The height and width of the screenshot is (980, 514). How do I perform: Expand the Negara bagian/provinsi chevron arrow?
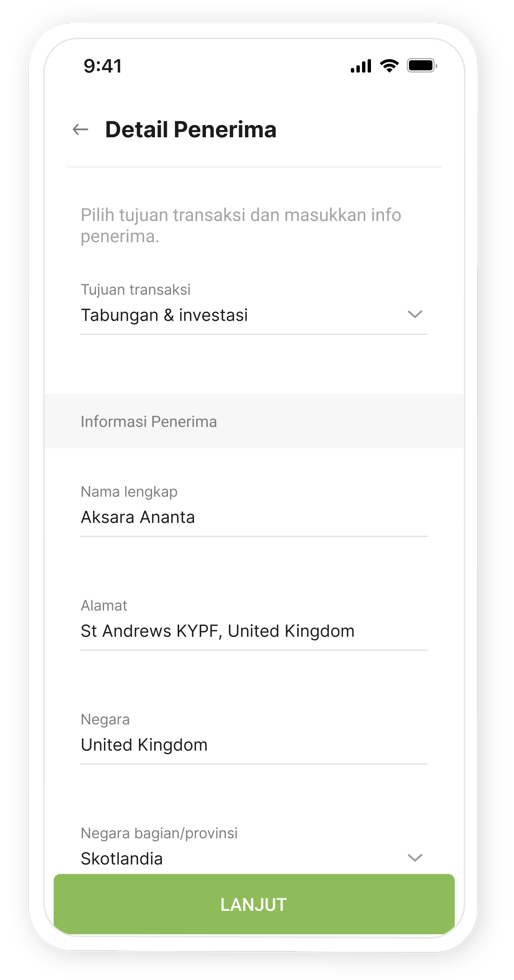click(415, 858)
